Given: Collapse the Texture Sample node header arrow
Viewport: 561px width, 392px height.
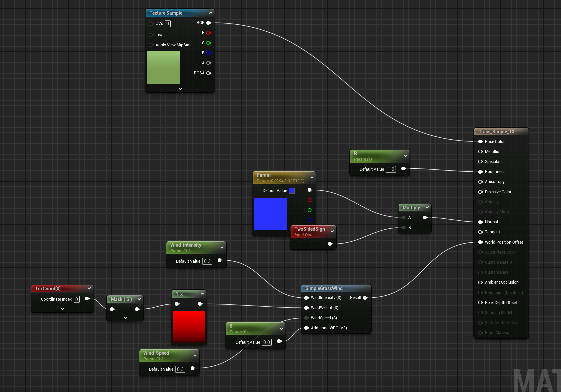Looking at the screenshot, I should [x=211, y=13].
